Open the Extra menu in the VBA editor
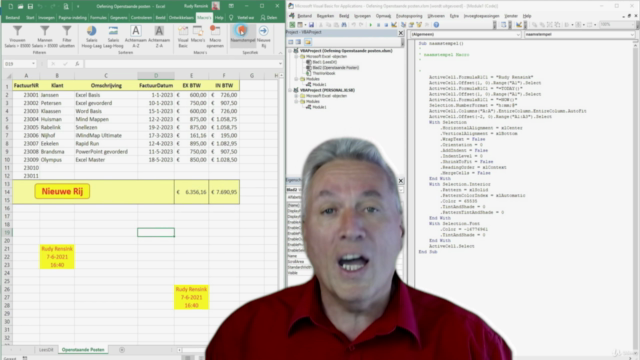The image size is (640, 360). tap(454, 16)
